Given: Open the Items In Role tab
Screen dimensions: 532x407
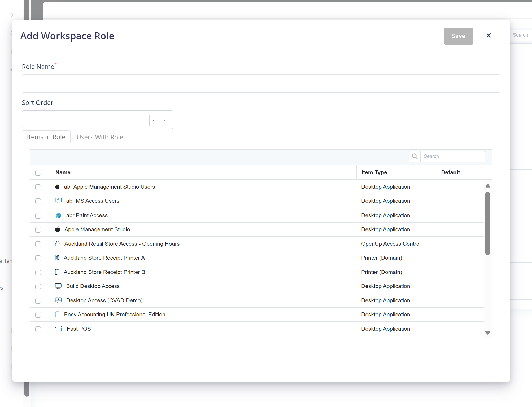Looking at the screenshot, I should (x=46, y=137).
